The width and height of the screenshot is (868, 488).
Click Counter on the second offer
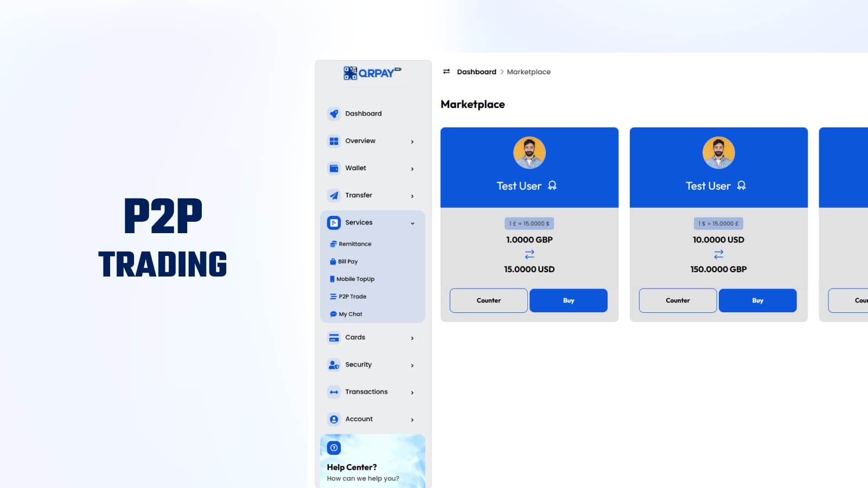click(x=677, y=300)
